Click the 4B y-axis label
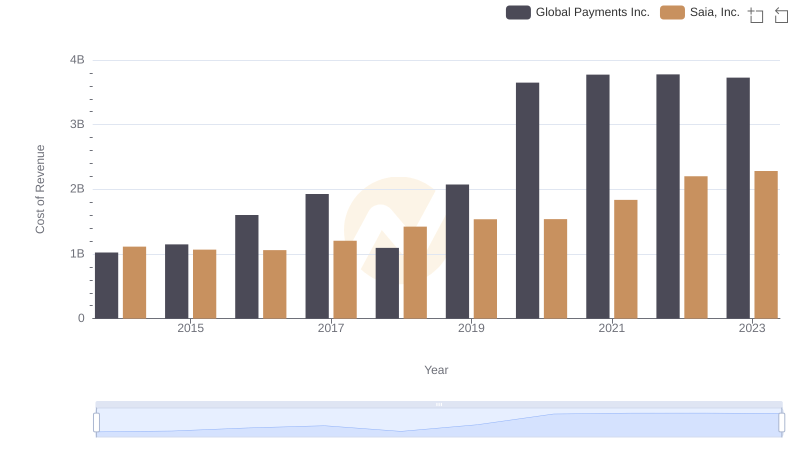Screen dimensions: 800x461 (x=77, y=60)
